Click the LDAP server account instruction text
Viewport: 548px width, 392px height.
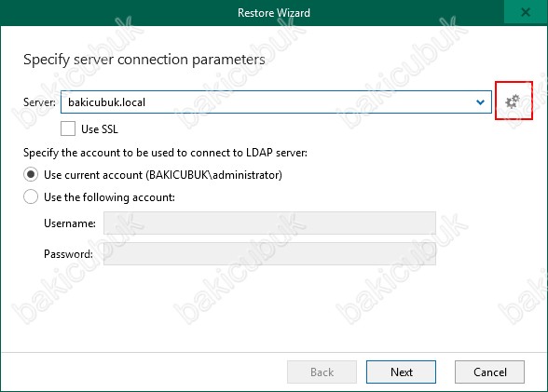165,153
